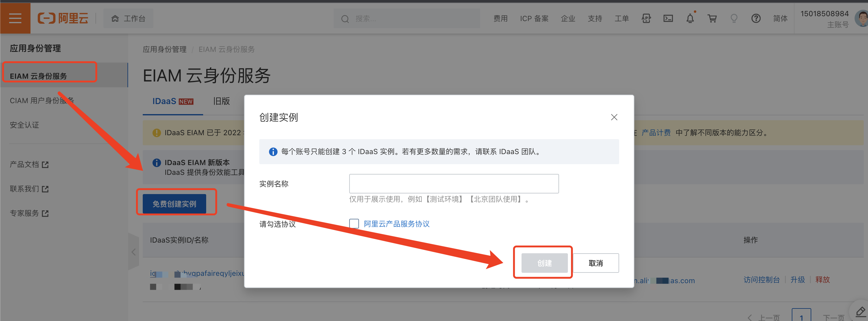
Task: Open the 支持 top menu
Action: pos(595,19)
